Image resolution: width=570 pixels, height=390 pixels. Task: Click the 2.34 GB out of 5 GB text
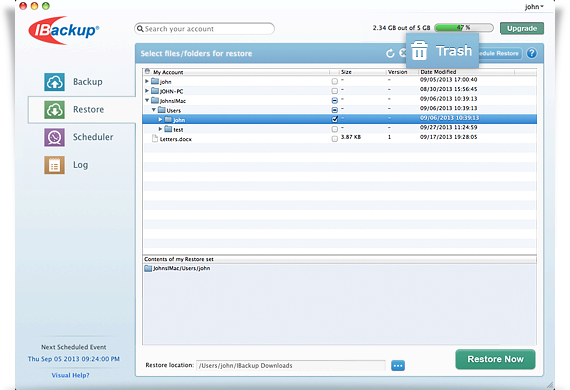coord(401,28)
